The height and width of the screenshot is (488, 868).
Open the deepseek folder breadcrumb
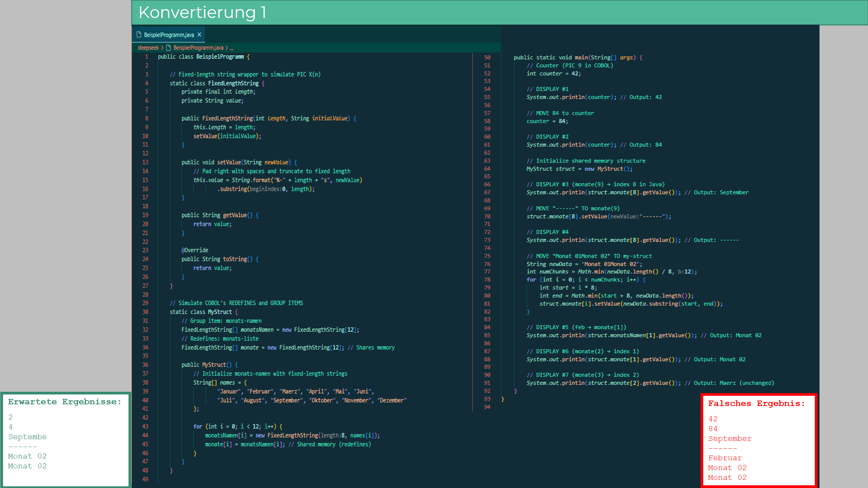pos(148,48)
